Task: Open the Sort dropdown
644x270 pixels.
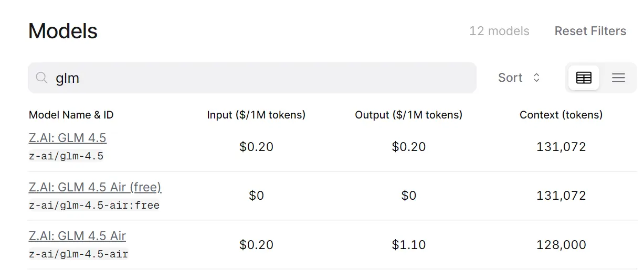Action: (518, 78)
